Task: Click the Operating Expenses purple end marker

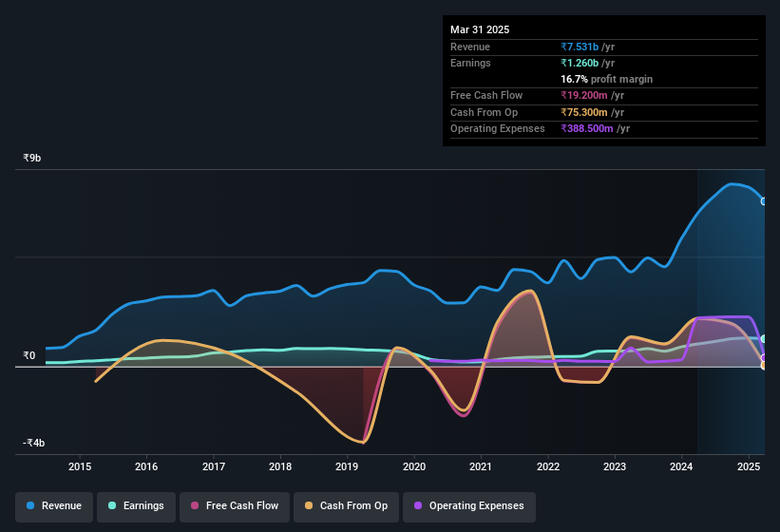Action: click(x=764, y=358)
